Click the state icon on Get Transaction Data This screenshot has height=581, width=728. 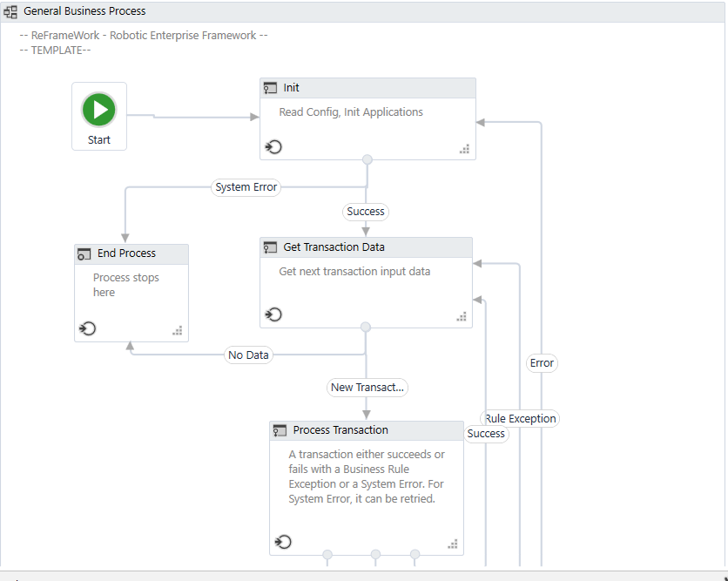point(271,247)
